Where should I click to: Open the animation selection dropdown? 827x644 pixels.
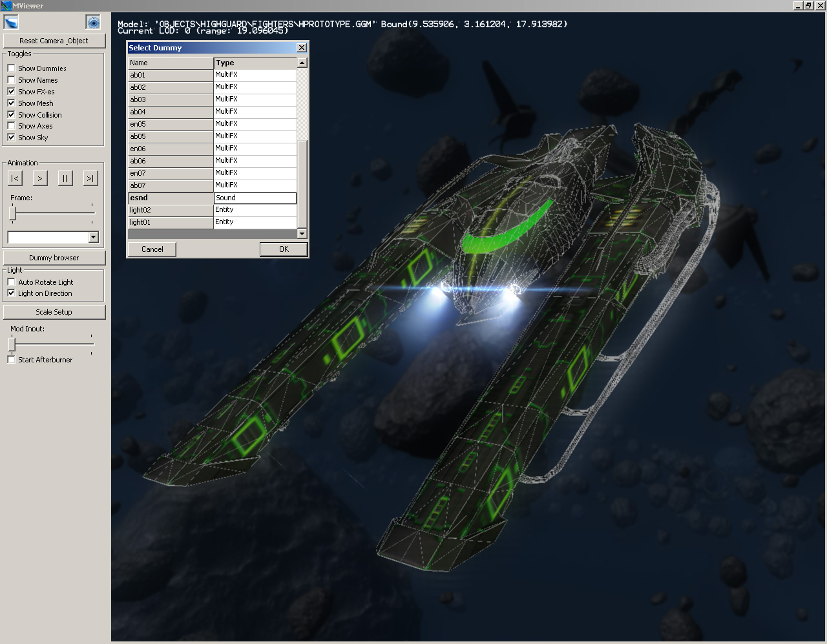tap(94, 237)
